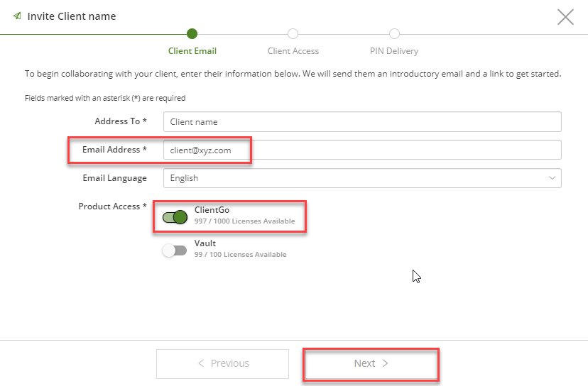
Task: Select the PIN Delivery step circle
Action: click(x=394, y=34)
